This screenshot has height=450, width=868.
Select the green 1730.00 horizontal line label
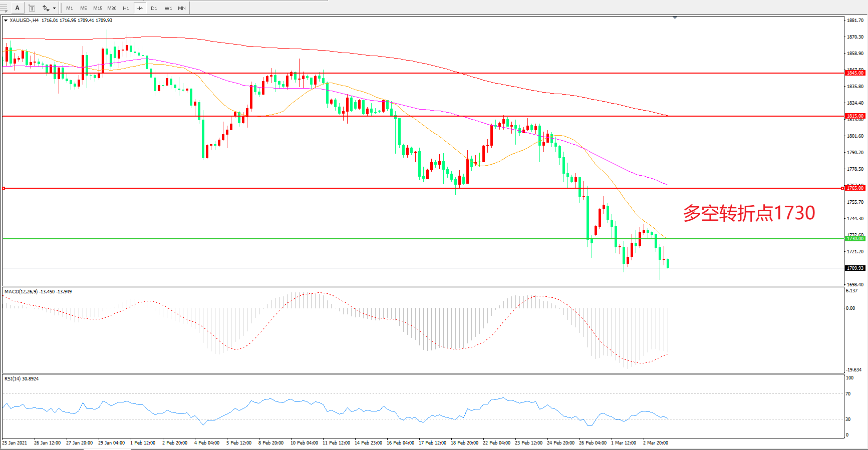pos(855,239)
